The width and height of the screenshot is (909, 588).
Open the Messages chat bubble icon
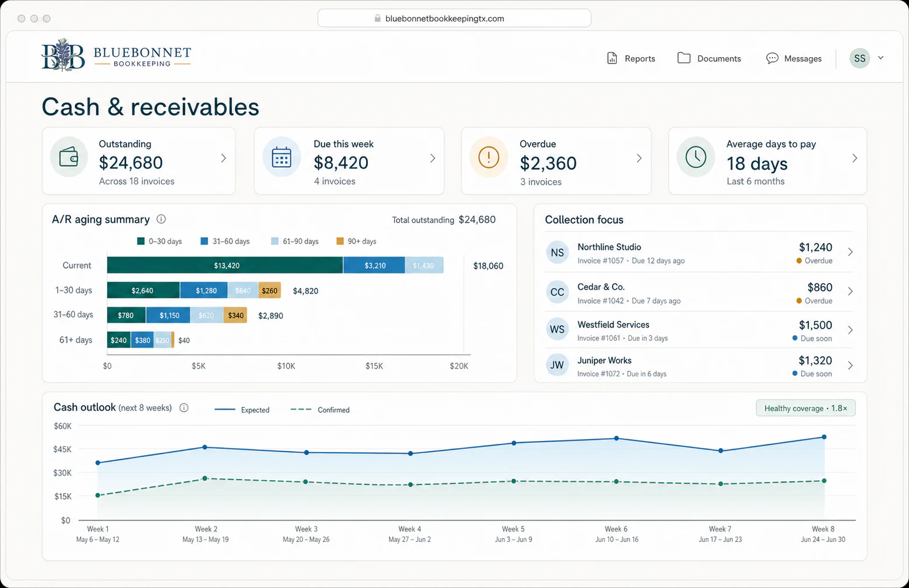(772, 58)
